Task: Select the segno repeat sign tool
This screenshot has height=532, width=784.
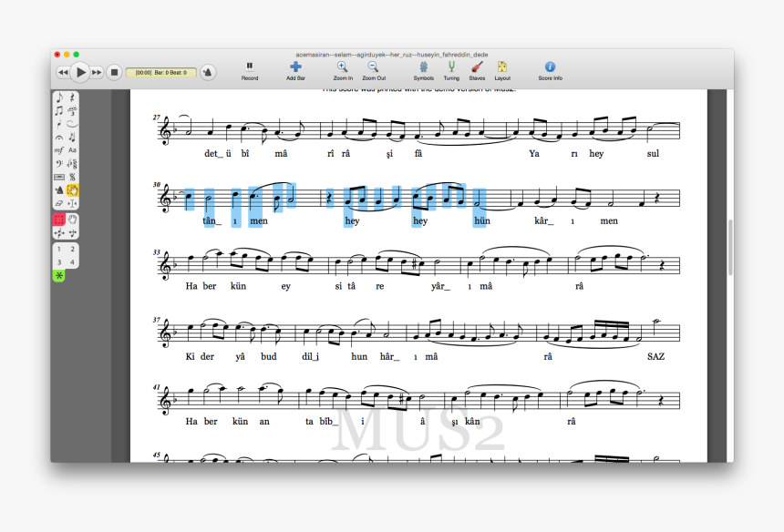Action: (x=73, y=177)
